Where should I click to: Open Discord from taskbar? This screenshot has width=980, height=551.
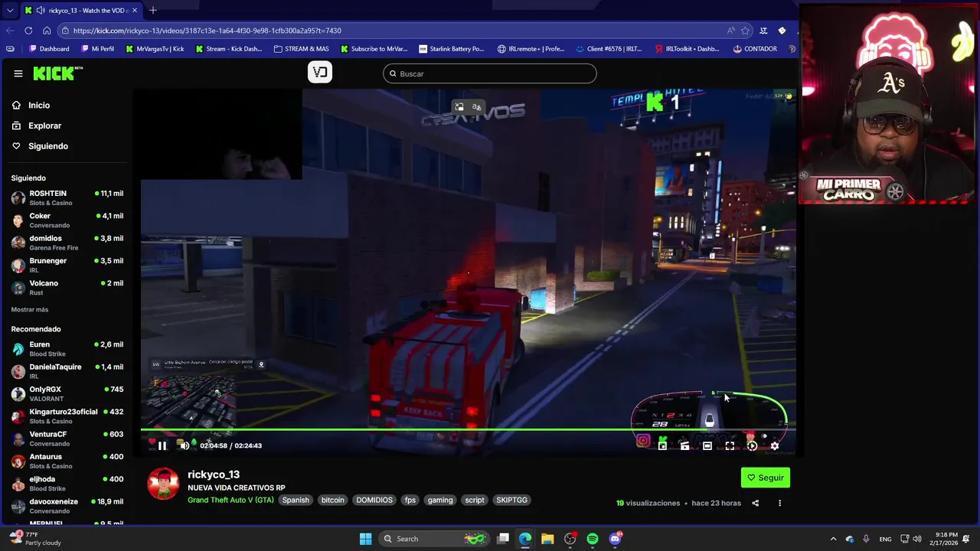pos(616,539)
